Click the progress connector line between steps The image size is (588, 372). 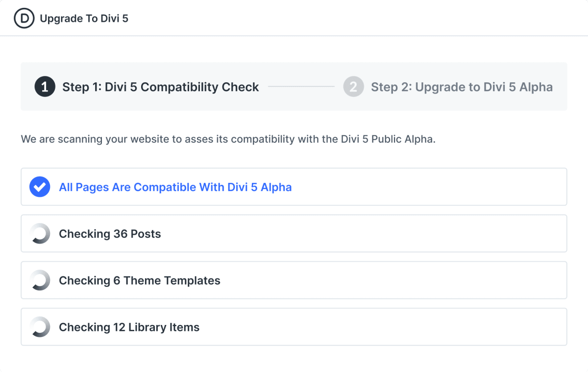(x=302, y=87)
